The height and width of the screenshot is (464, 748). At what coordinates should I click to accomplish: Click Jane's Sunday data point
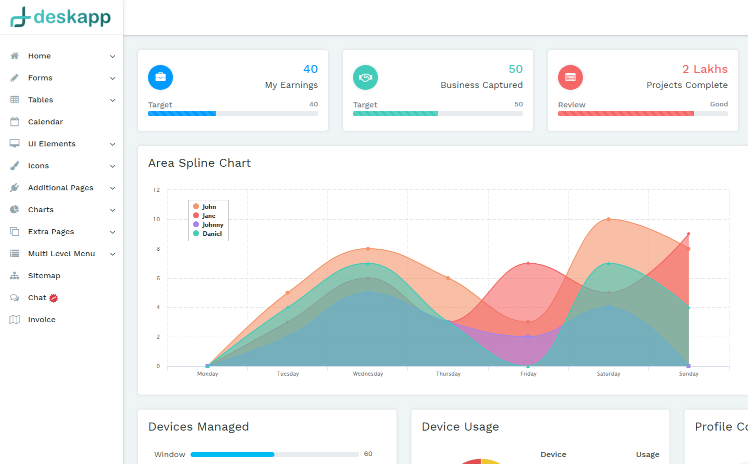point(688,234)
